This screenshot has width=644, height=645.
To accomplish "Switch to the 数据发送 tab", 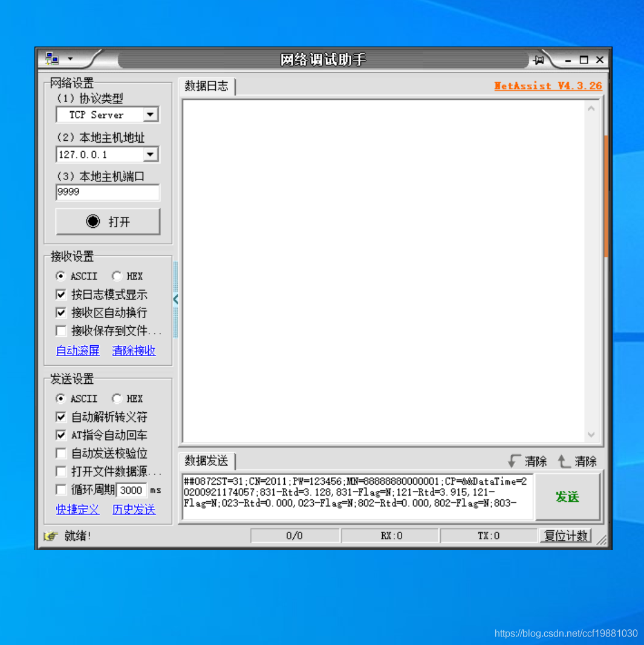I will click(207, 461).
